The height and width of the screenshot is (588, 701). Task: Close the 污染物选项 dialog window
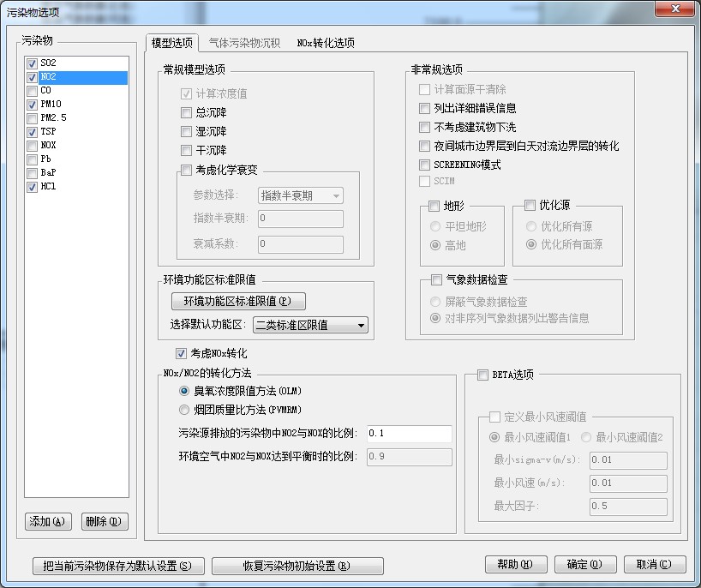(x=675, y=9)
